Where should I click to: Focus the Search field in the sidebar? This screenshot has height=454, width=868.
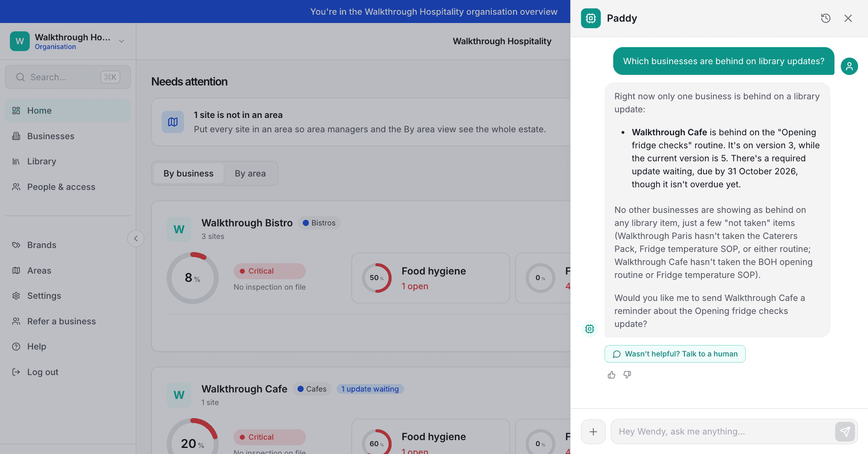point(68,77)
